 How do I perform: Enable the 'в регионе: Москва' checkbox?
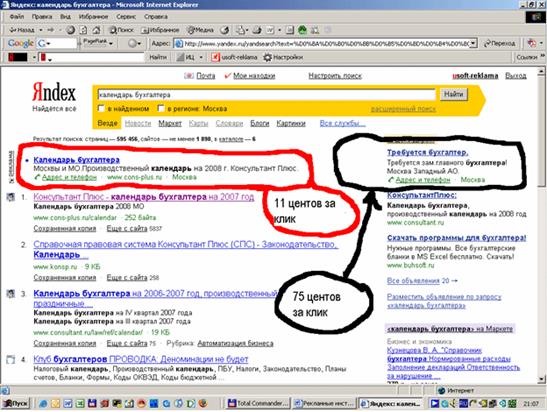pos(161,108)
